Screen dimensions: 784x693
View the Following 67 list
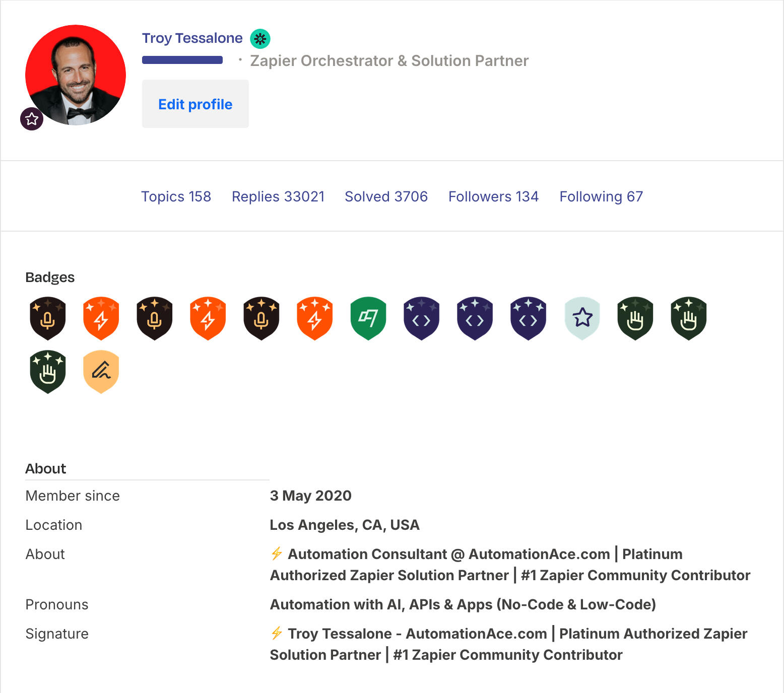pos(601,196)
